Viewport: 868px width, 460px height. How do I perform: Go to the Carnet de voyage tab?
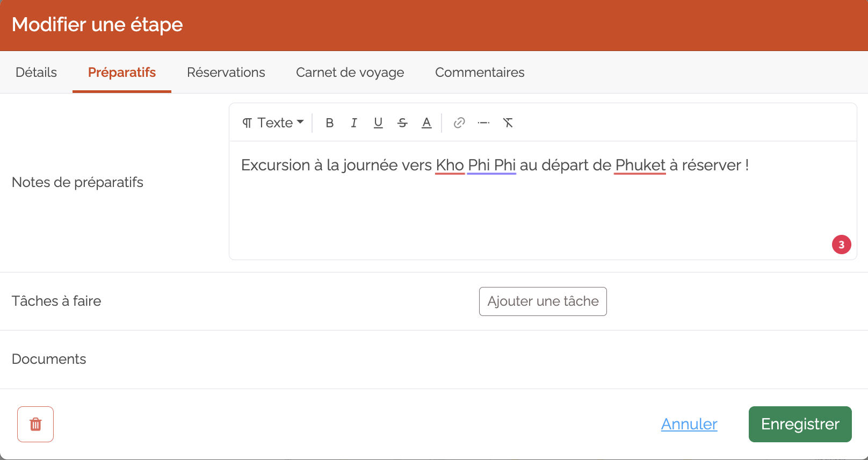click(350, 73)
